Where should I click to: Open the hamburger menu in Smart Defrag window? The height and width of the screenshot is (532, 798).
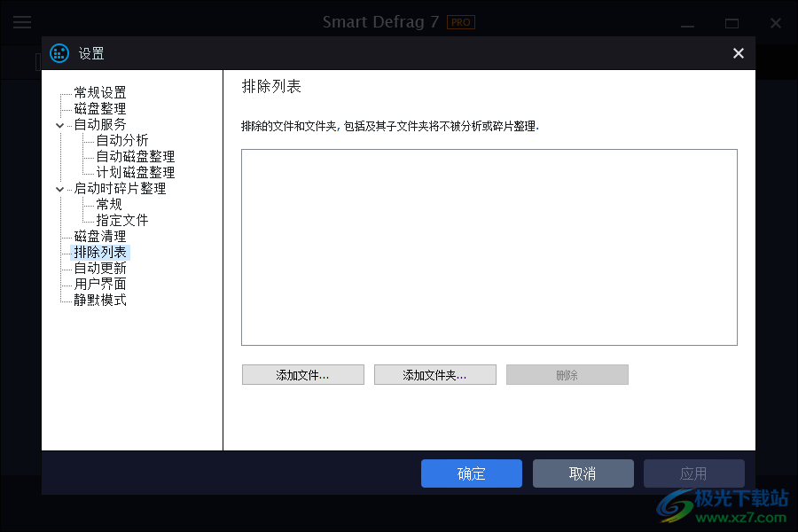22,22
